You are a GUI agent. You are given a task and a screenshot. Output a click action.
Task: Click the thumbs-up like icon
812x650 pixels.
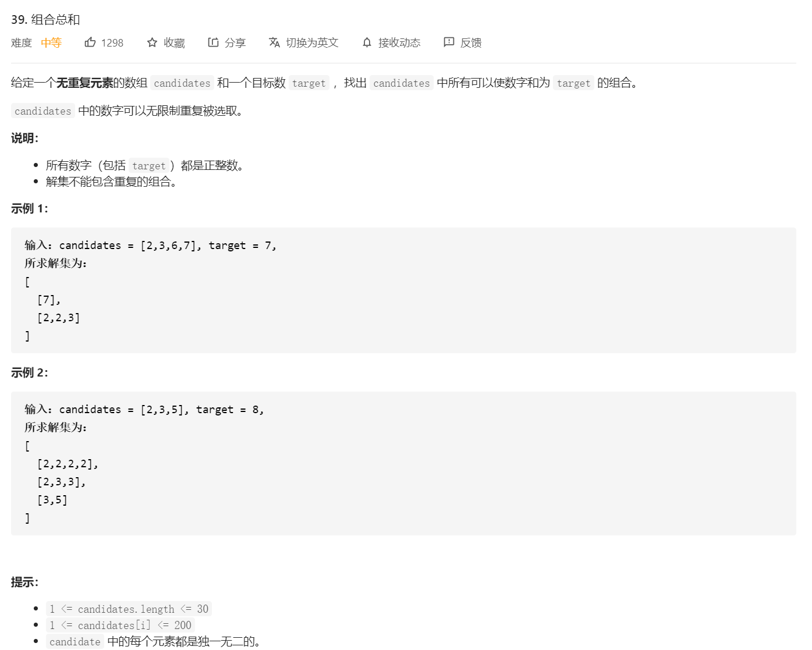tap(90, 42)
